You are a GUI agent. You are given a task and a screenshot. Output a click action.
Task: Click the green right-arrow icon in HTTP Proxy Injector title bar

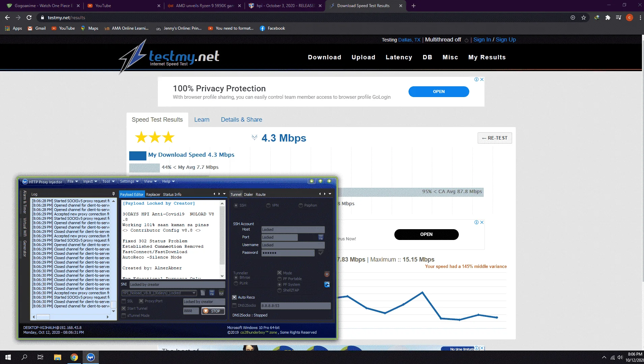[x=329, y=181]
